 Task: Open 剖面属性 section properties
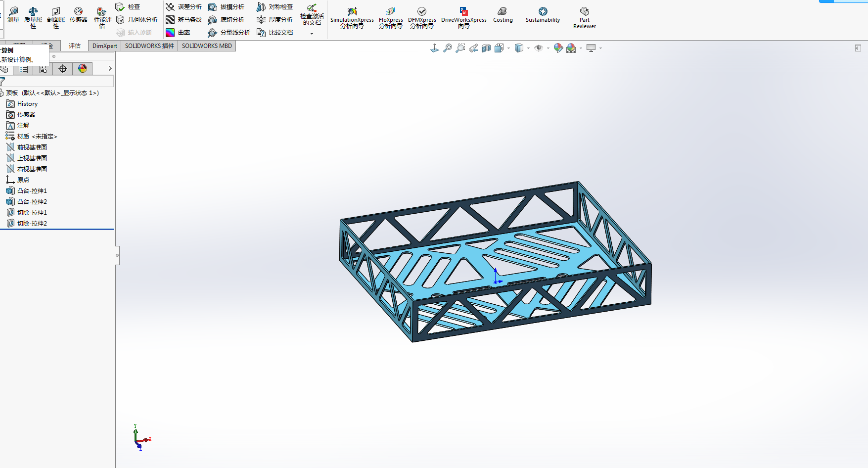[56, 17]
